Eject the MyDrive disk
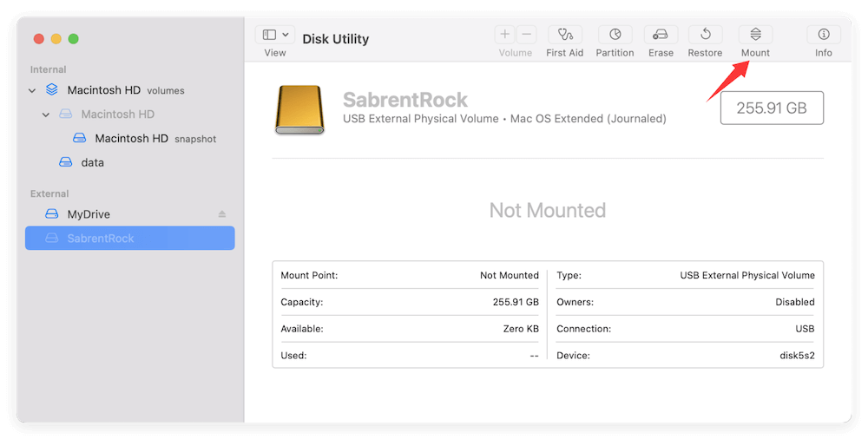868x439 pixels. (x=222, y=214)
